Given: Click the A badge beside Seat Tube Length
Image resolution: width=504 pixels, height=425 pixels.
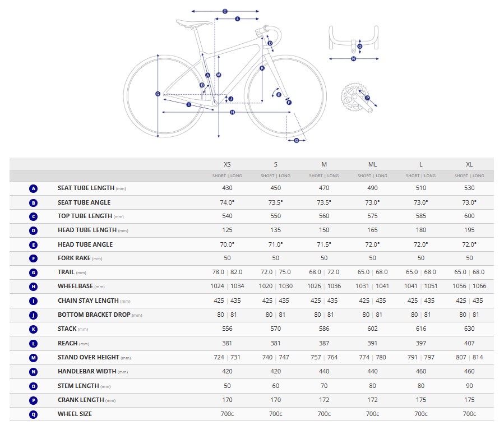Looking at the screenshot, I should tap(33, 188).
